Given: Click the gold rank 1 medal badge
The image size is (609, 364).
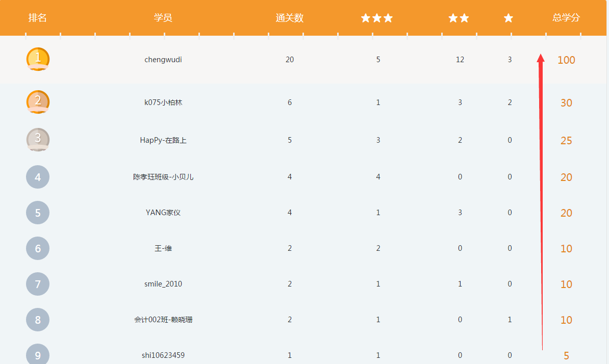Looking at the screenshot, I should pyautogui.click(x=38, y=59).
